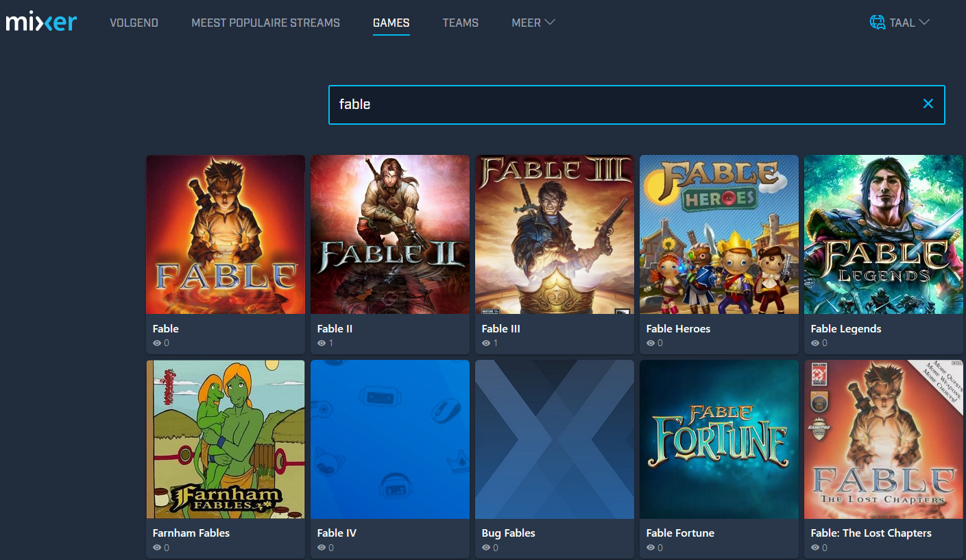Open the Taal language dropdown
Image resolution: width=966 pixels, height=560 pixels.
pos(909,23)
